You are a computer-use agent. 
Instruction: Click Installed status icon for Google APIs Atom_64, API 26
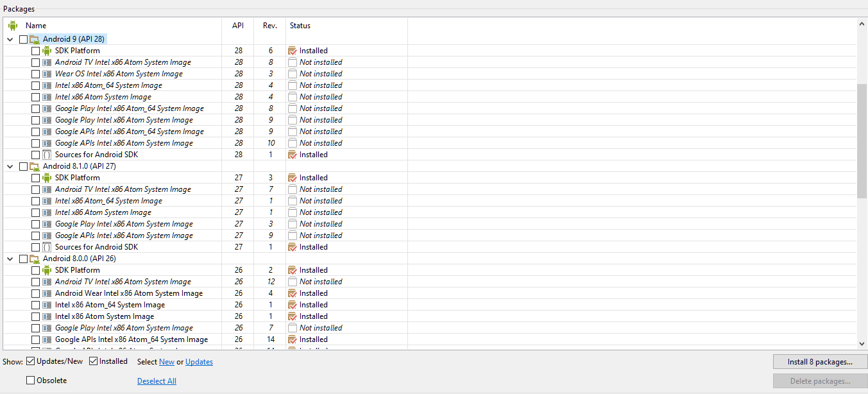pyautogui.click(x=293, y=339)
